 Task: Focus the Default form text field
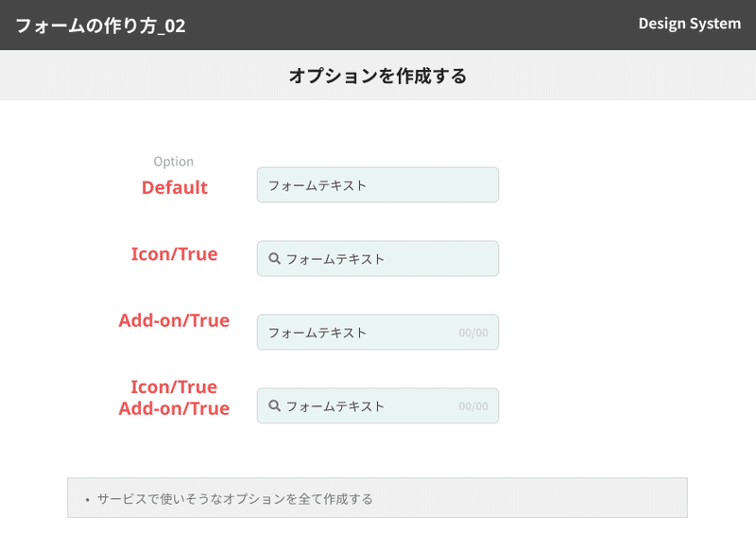point(378,185)
